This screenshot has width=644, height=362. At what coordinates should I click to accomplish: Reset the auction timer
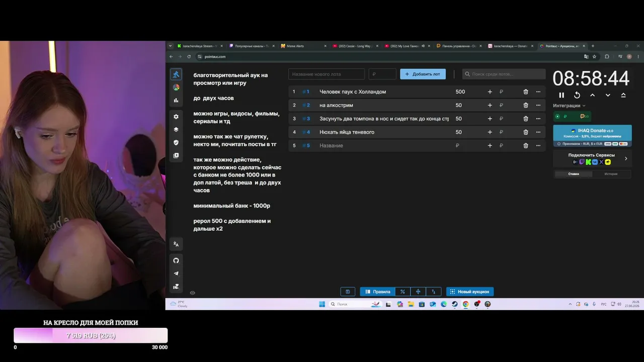(577, 95)
